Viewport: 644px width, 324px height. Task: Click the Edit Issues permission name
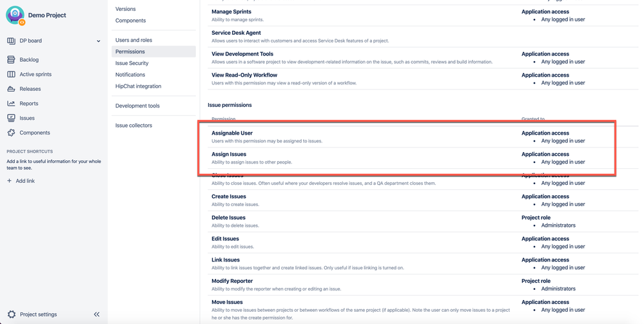[x=225, y=238]
